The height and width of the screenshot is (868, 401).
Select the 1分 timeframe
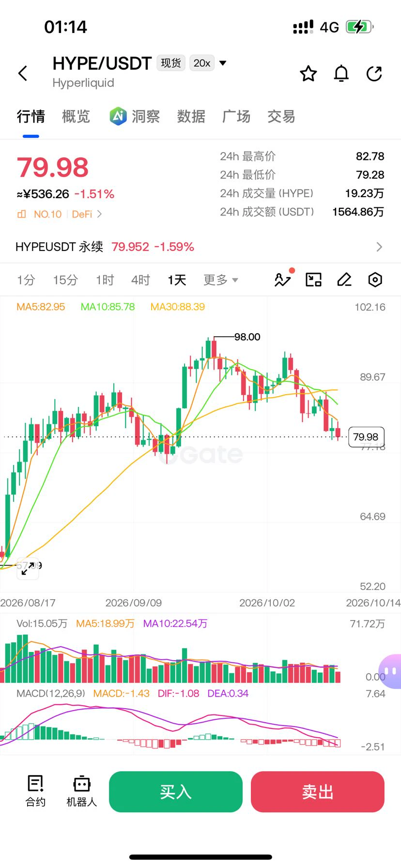(x=26, y=280)
